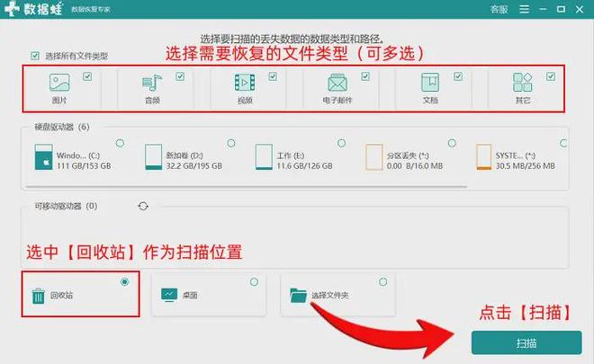This screenshot has height=364, width=594.
Task: Uncheck the 其它 other checkbox
Action: point(551,76)
